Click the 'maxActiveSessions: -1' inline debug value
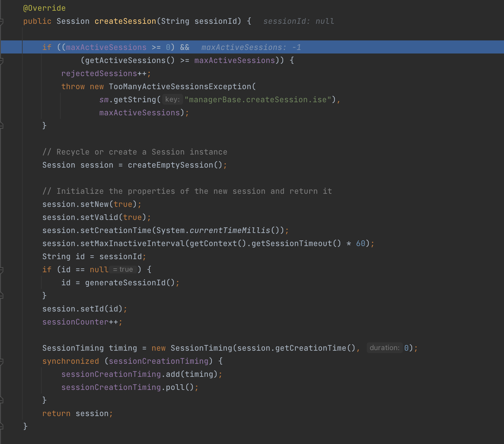 251,48
